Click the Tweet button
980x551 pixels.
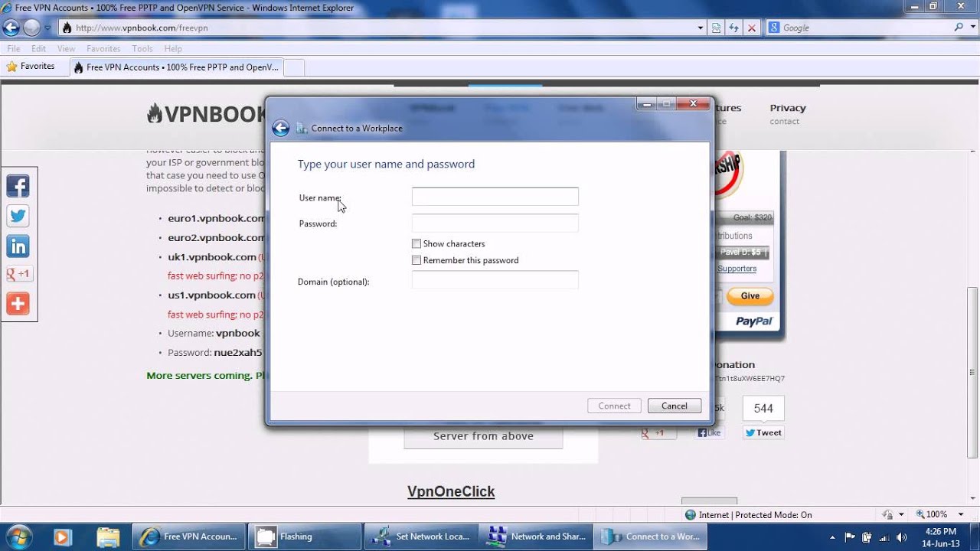tap(763, 432)
